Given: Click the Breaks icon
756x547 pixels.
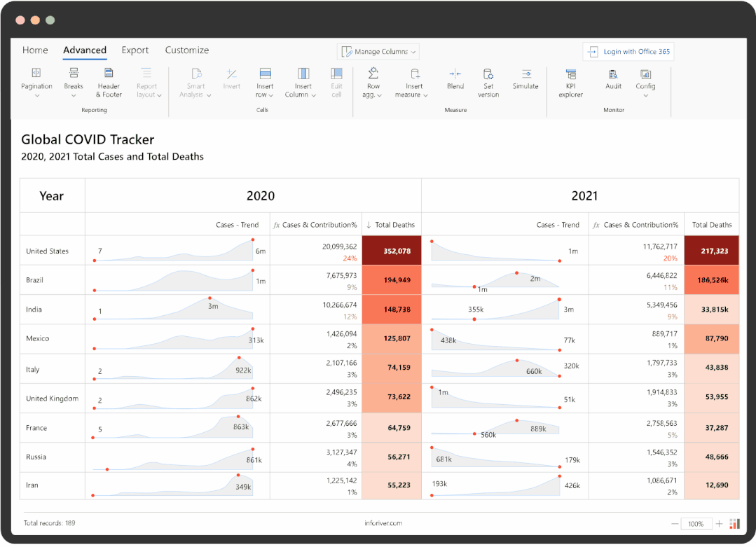Looking at the screenshot, I should point(74,73).
